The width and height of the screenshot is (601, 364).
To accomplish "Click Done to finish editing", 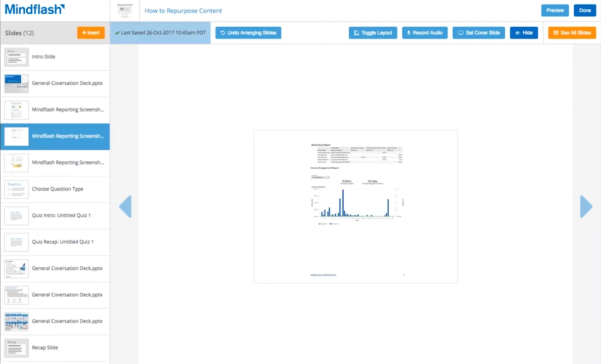I will pyautogui.click(x=584, y=10).
